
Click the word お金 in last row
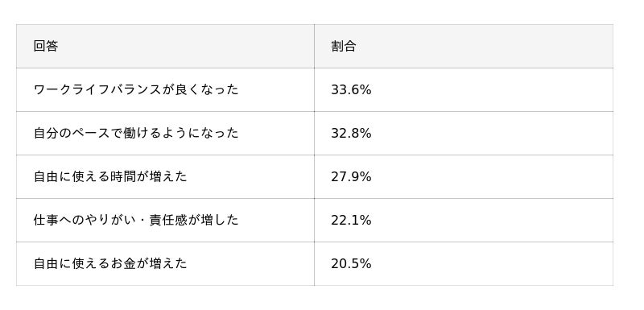click(123, 264)
